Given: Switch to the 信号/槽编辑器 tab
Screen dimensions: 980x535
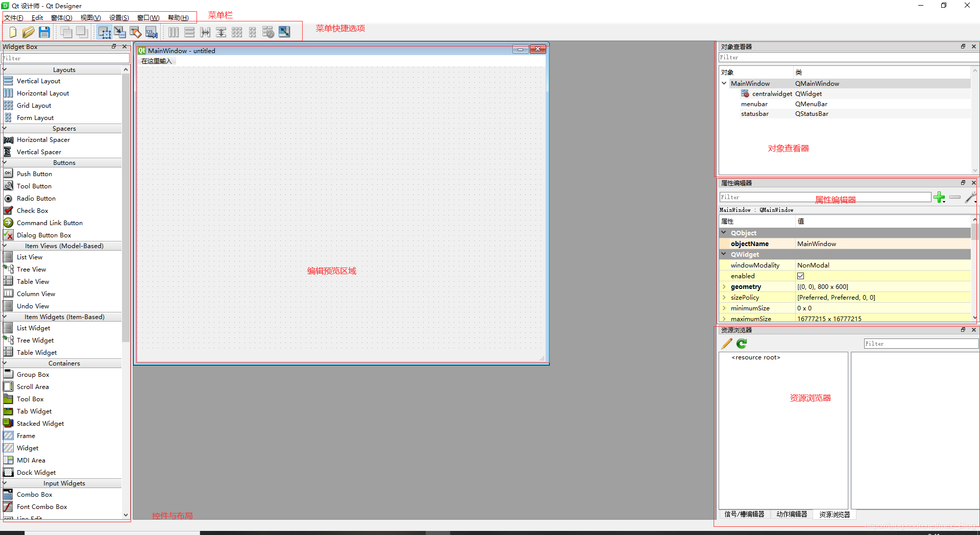Looking at the screenshot, I should pos(744,515).
